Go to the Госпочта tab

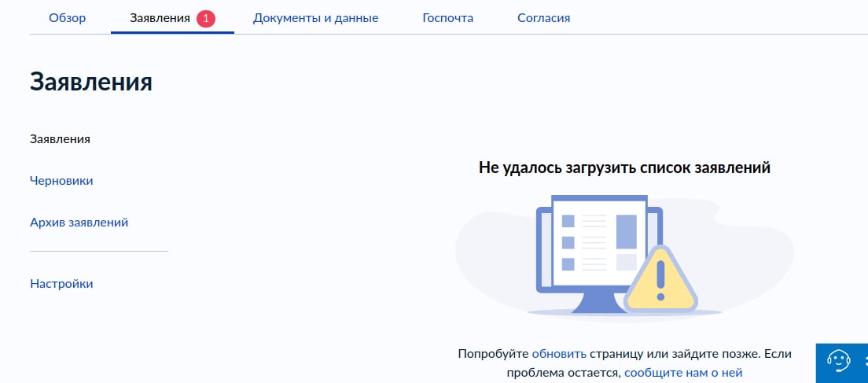448,18
